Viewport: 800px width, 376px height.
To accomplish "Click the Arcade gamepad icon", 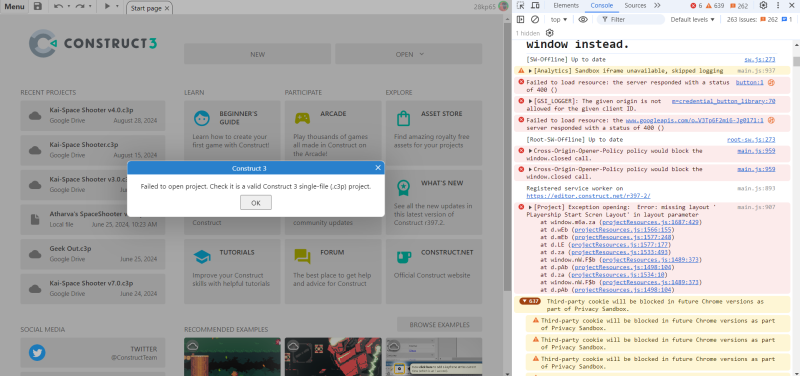I will pyautogui.click(x=302, y=118).
